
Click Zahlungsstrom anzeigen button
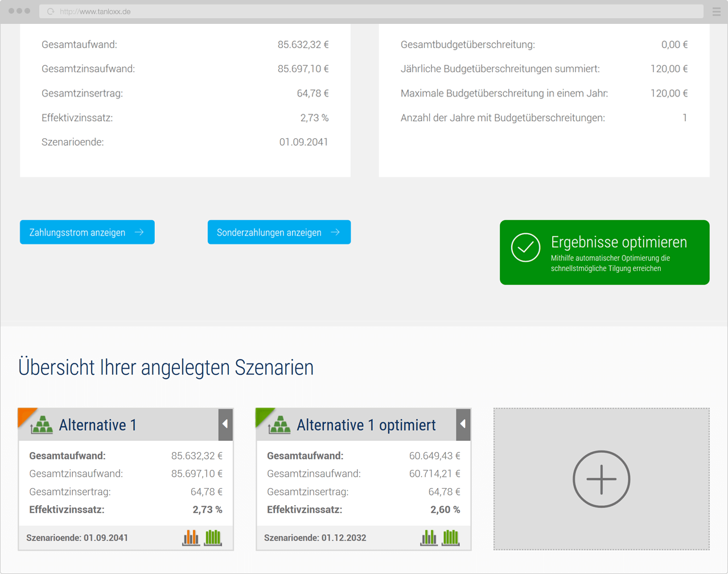click(87, 232)
